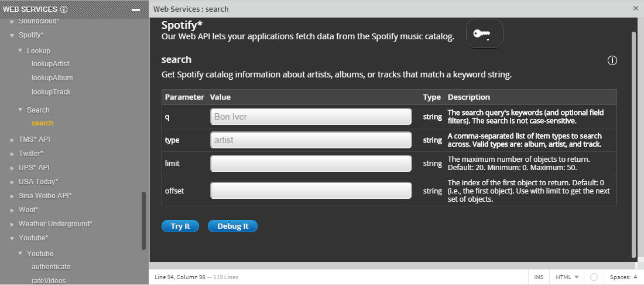
Task: Collapse the Lookup group
Action: pyautogui.click(x=20, y=50)
